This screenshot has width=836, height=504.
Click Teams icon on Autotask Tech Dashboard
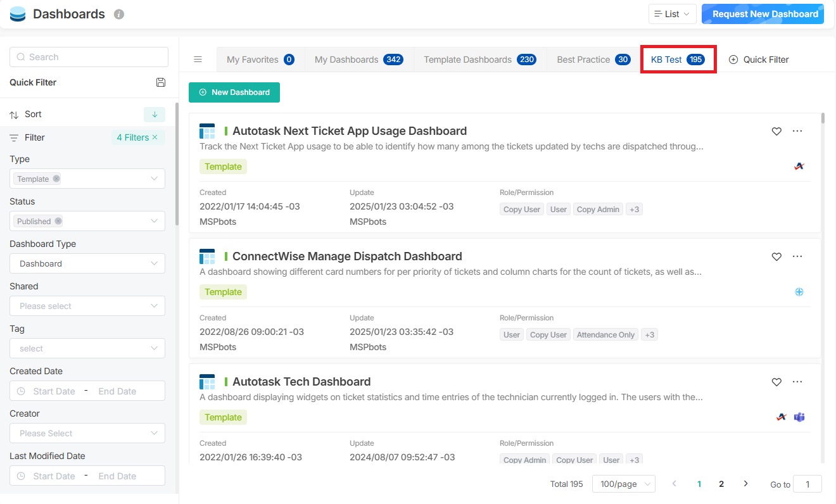click(x=799, y=417)
